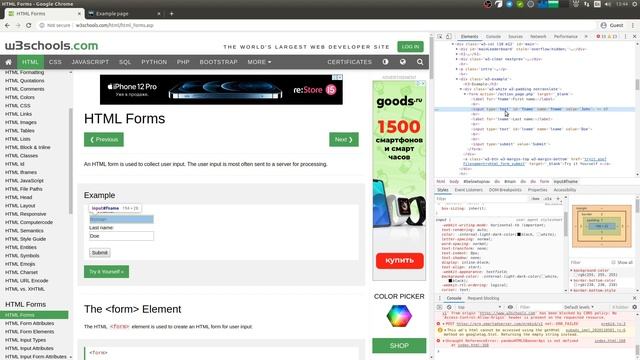Close the console drawer X icon
Image resolution: width=640 pixels, height=360 pixels.
(634, 298)
